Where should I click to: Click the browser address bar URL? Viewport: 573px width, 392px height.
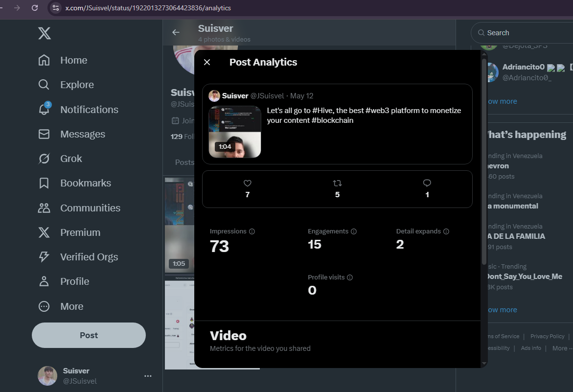[148, 8]
